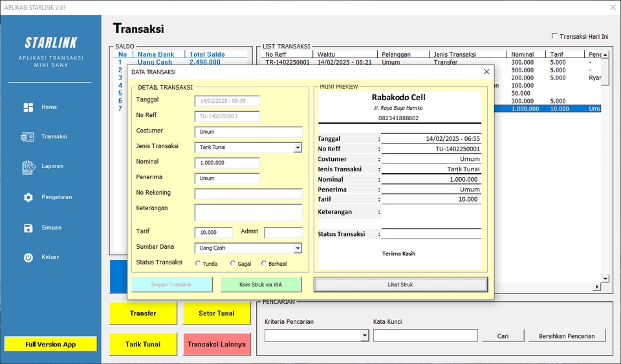The width and height of the screenshot is (621, 364).
Task: Expand Kriteria Pencarian dropdown
Action: point(364,336)
